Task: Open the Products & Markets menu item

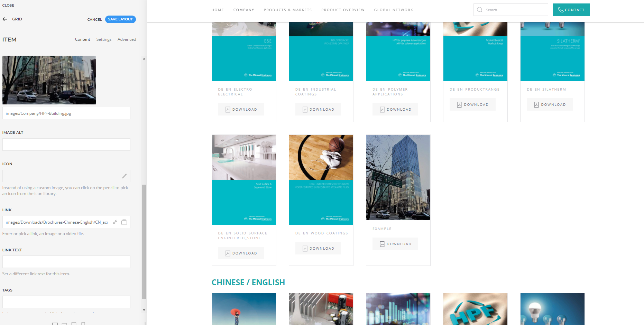Action: (287, 10)
